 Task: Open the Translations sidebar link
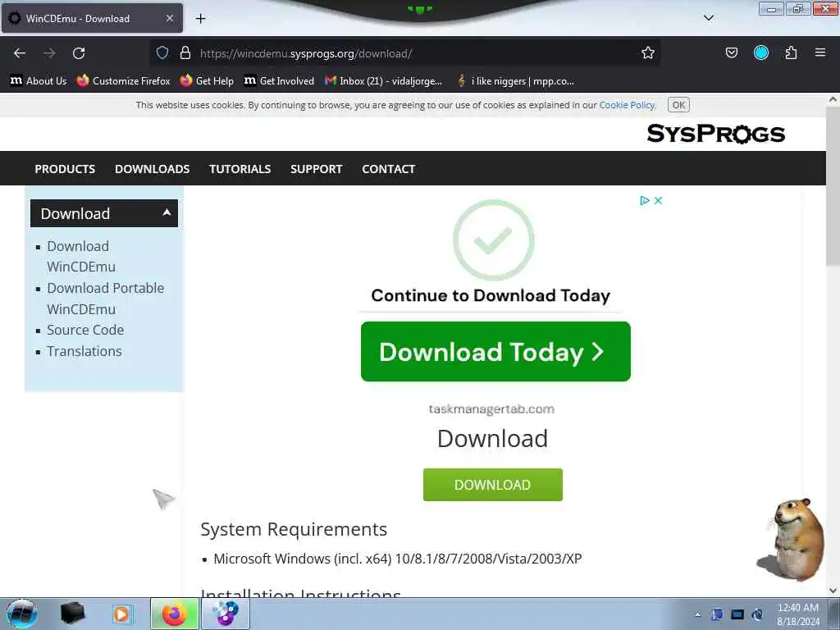[84, 351]
